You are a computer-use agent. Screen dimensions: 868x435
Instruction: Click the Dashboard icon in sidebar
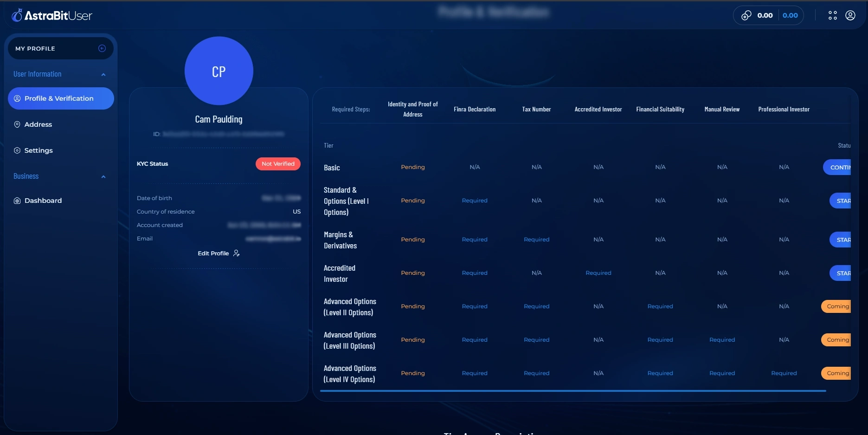click(17, 201)
